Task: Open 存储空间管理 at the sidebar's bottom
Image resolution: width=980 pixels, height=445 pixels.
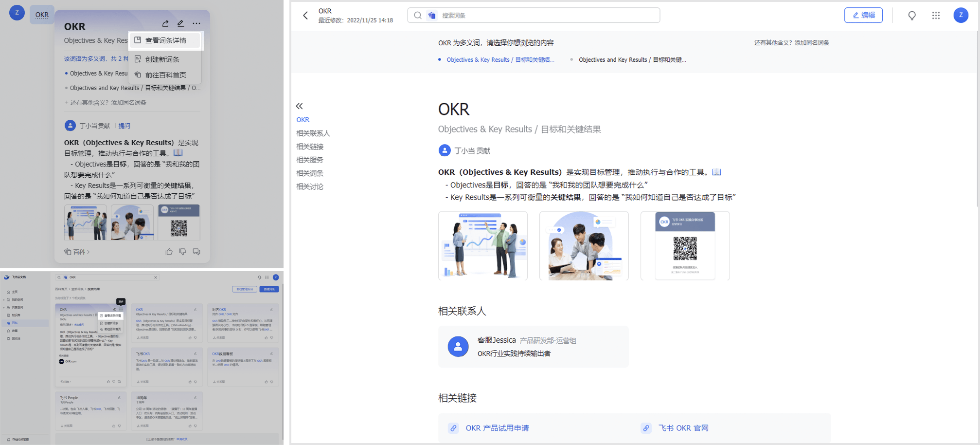Action: [18, 440]
